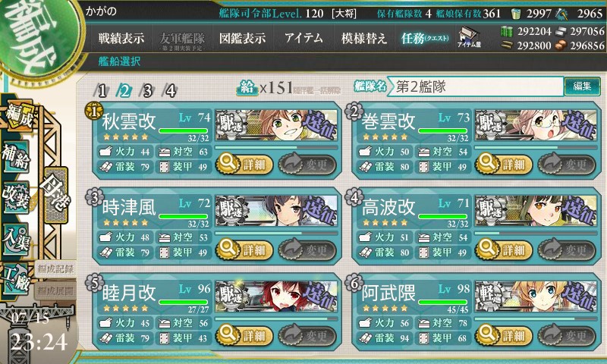View 詳細 details for 阿武隈

click(x=504, y=335)
